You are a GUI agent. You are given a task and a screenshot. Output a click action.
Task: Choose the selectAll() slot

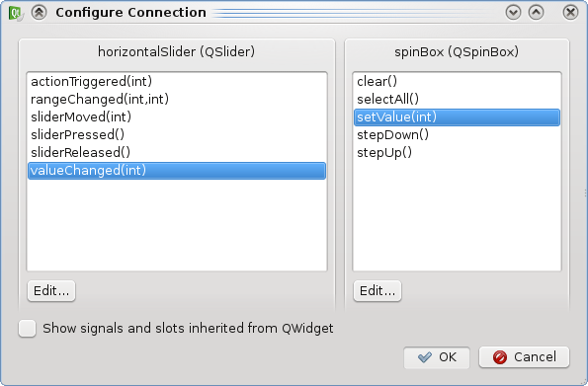click(457, 100)
